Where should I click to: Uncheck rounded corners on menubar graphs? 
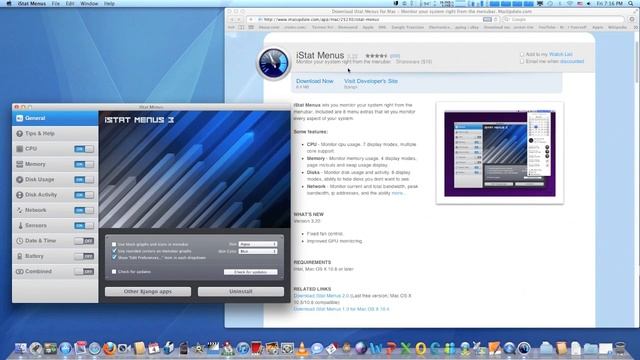pos(114,251)
